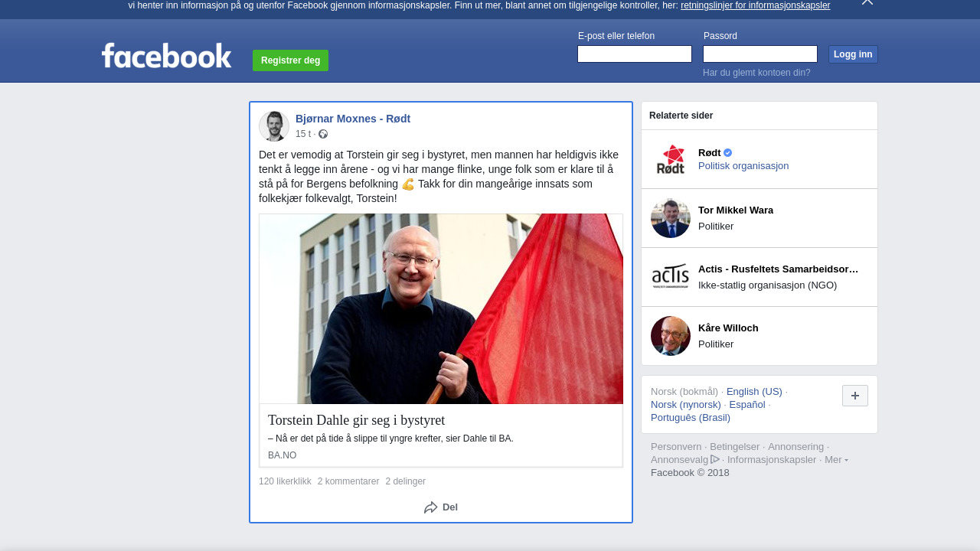Viewport: 980px width, 551px height.
Task: View 120 likerklikk reactions
Action: point(285,481)
